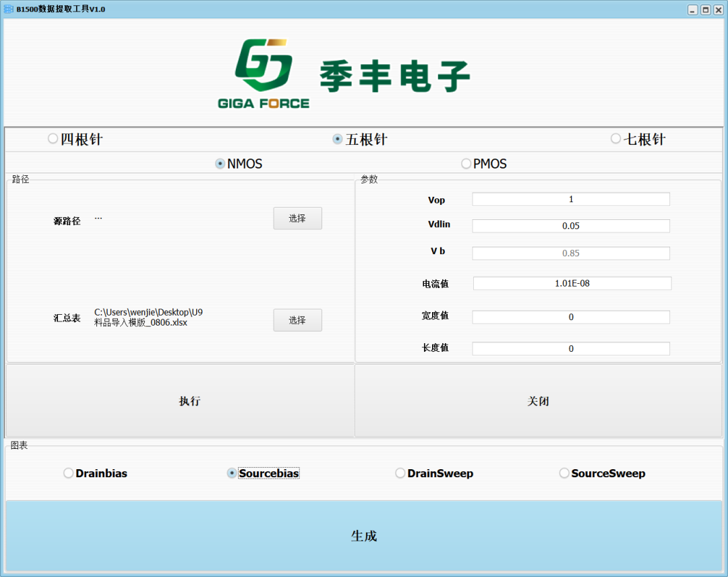This screenshot has width=728, height=577.
Task: Click the B1500 app icon in title bar
Action: [x=8, y=9]
